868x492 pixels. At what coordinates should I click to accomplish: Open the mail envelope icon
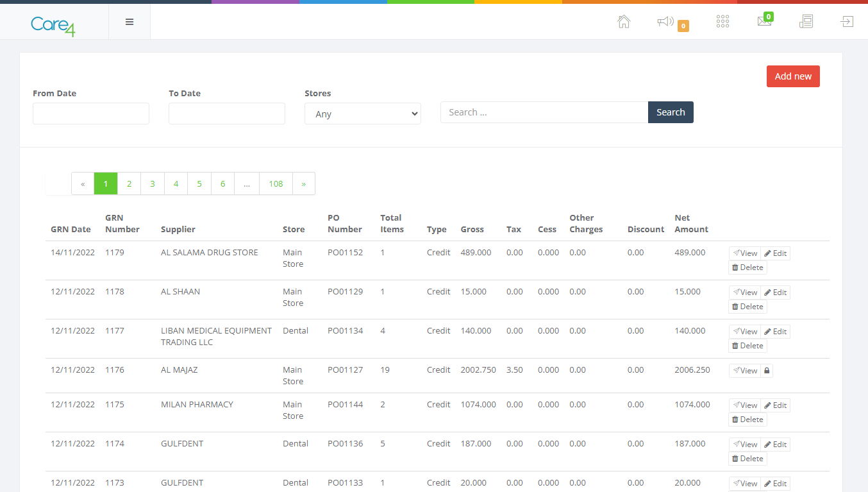point(764,22)
